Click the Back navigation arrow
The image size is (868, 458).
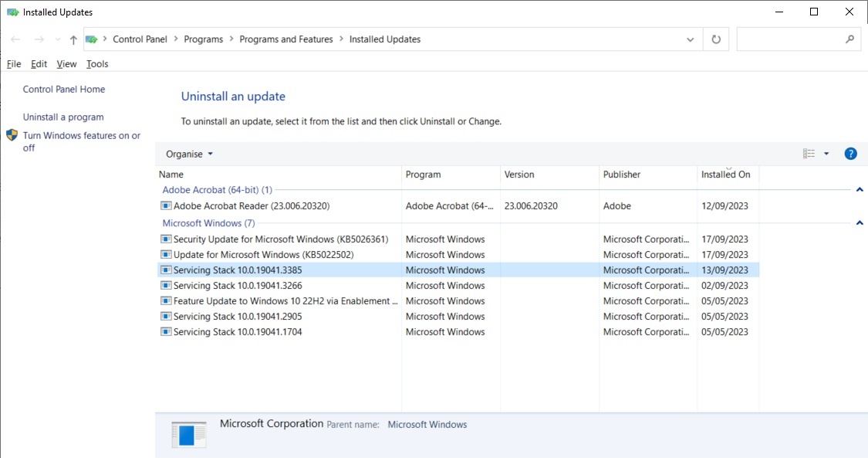coord(15,39)
